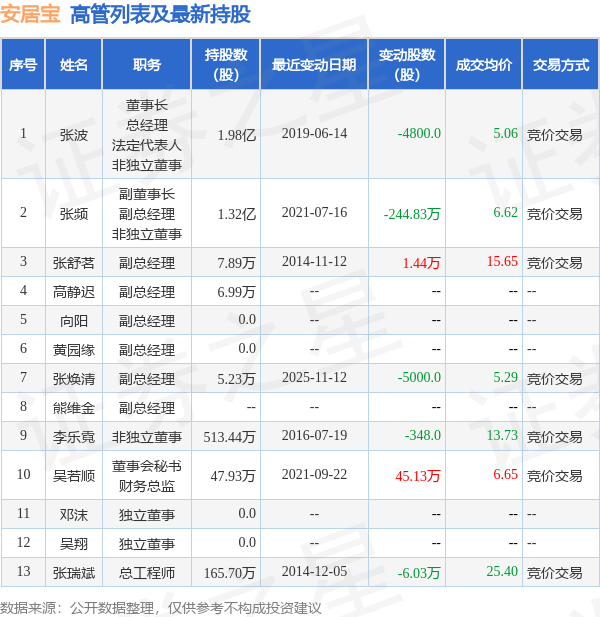The width and height of the screenshot is (600, 617).
Task: Click date 2025-11-12
Action: coord(314,377)
